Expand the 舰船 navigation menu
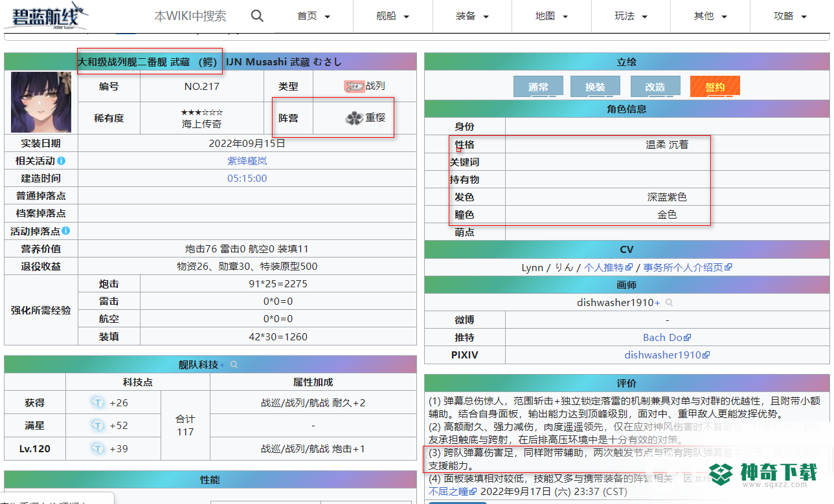The width and height of the screenshot is (834, 504). click(393, 16)
